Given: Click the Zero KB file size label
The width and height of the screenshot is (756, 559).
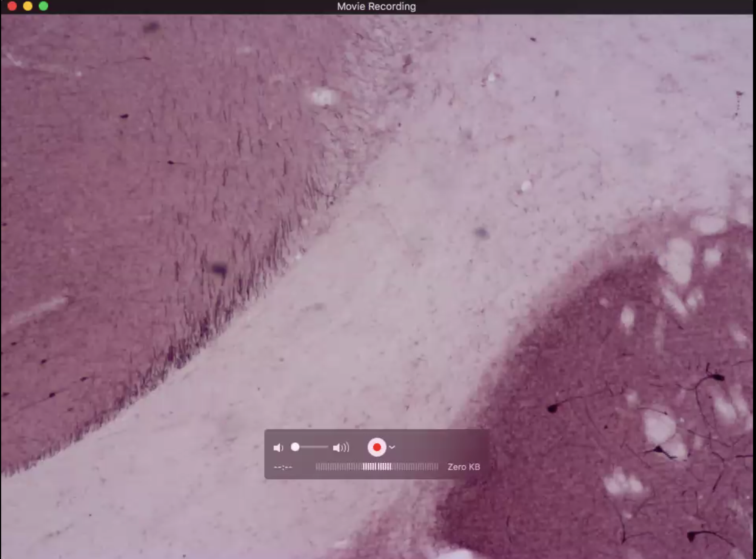Looking at the screenshot, I should [x=463, y=467].
